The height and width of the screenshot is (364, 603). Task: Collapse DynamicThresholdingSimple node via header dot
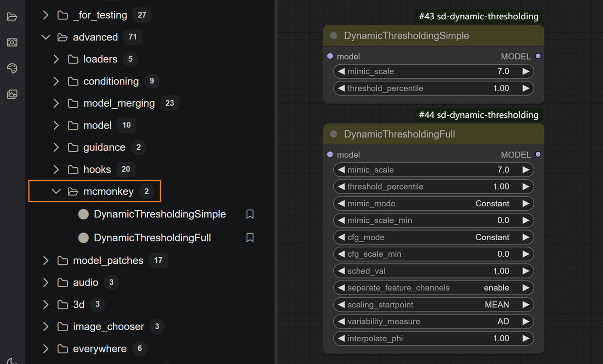(x=333, y=35)
